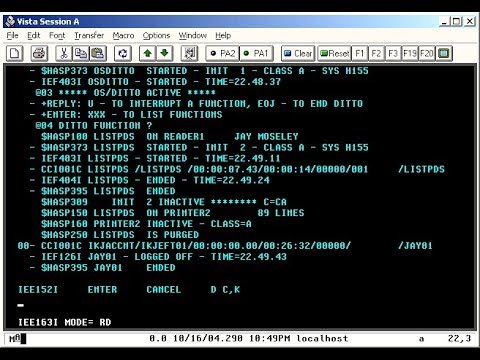Click the D C,K text
The image size is (480, 360).
coord(225,289)
